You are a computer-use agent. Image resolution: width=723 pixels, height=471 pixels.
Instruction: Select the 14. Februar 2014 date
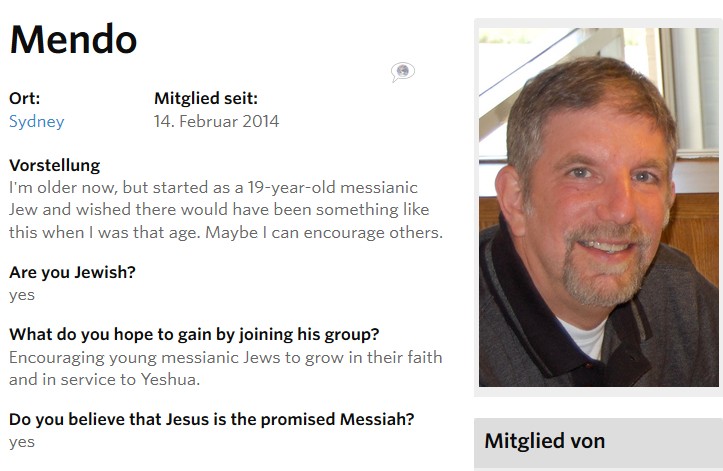tap(216, 121)
